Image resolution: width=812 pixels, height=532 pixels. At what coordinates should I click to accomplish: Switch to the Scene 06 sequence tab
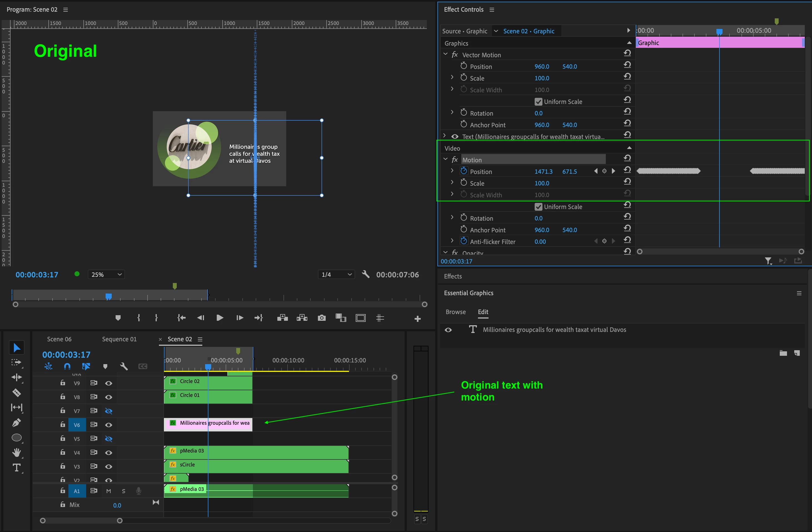click(x=59, y=339)
